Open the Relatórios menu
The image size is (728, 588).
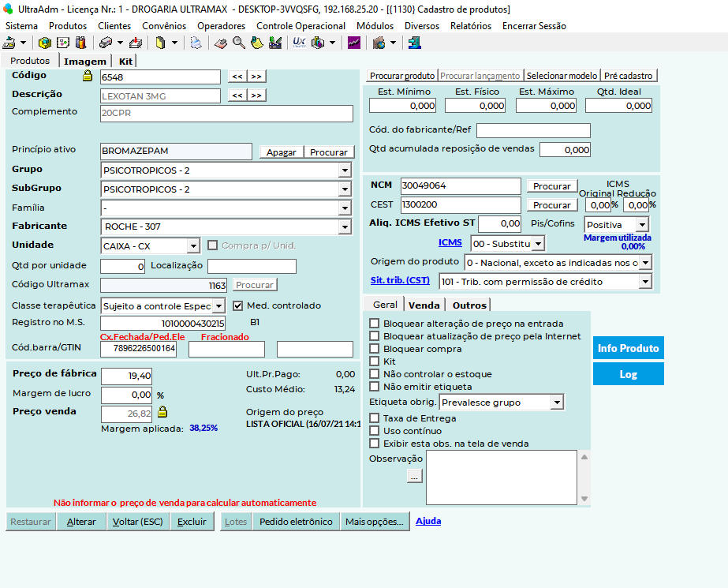(x=471, y=26)
